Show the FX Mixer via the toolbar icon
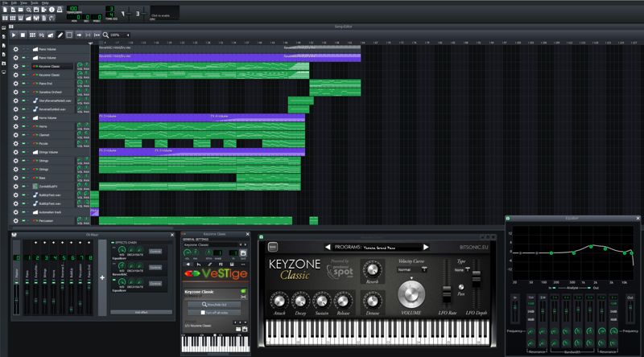 tap(36, 18)
